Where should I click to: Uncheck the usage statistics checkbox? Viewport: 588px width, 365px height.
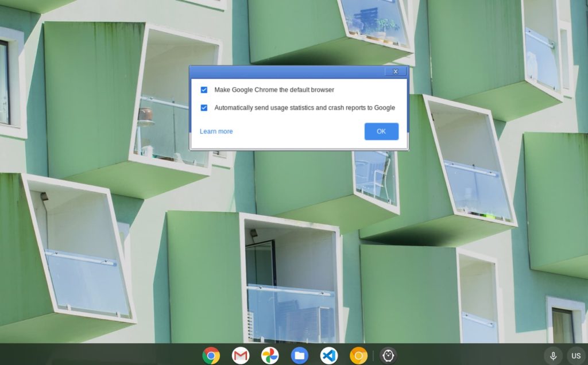(204, 108)
